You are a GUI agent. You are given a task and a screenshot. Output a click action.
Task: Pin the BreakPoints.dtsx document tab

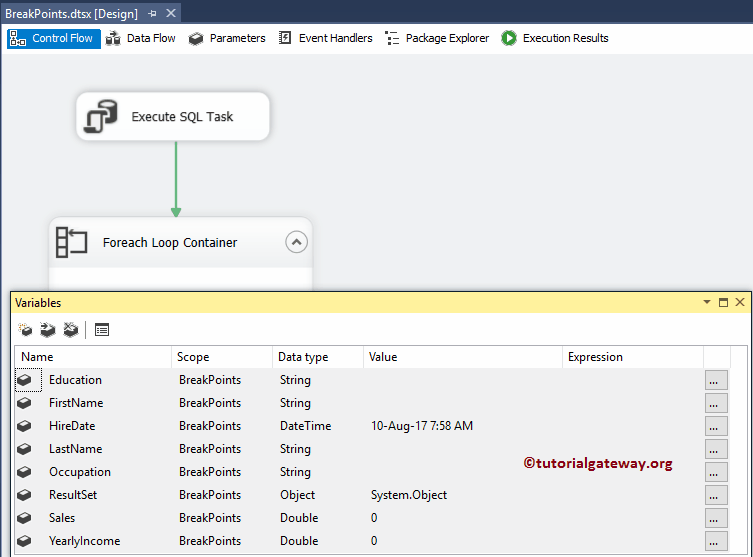[x=153, y=13]
